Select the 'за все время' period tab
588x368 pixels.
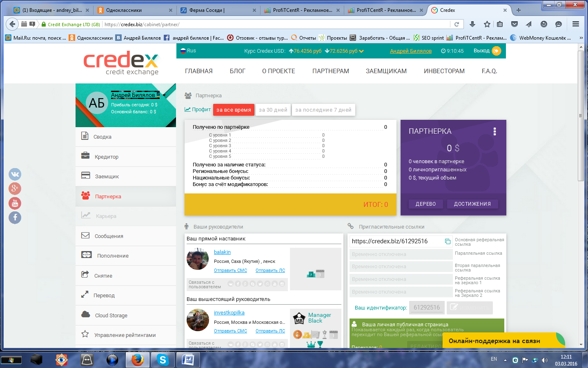(x=234, y=110)
